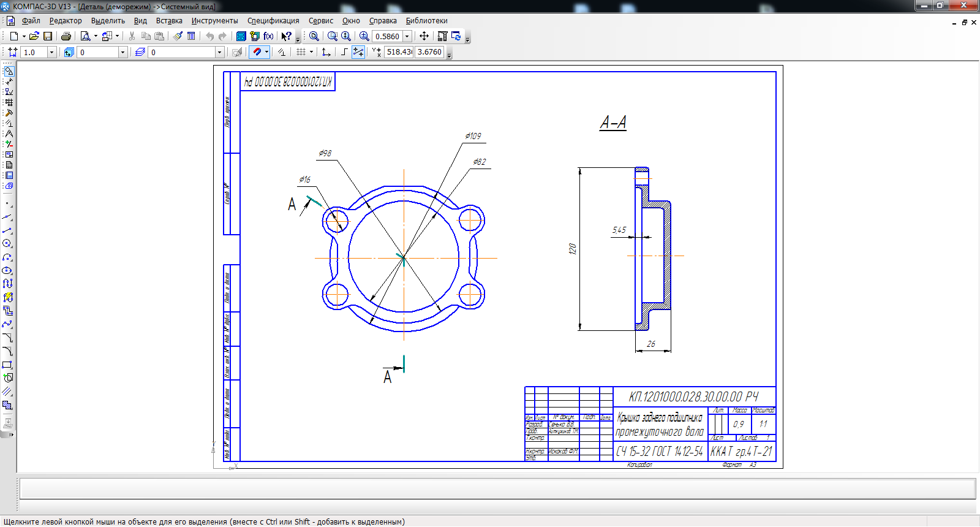Open the Редактор menu

pyautogui.click(x=66, y=21)
